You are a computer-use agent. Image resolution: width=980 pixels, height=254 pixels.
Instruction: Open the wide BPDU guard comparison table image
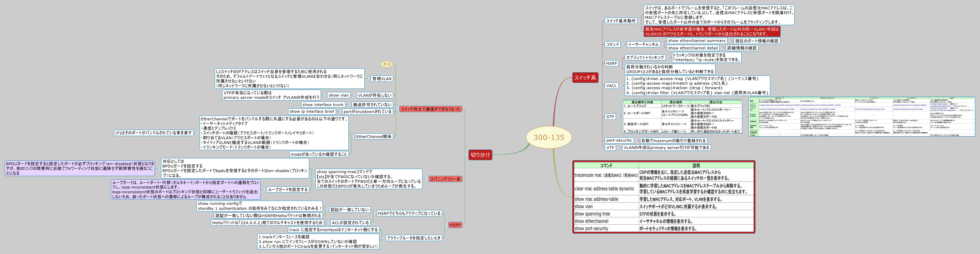(x=862, y=116)
